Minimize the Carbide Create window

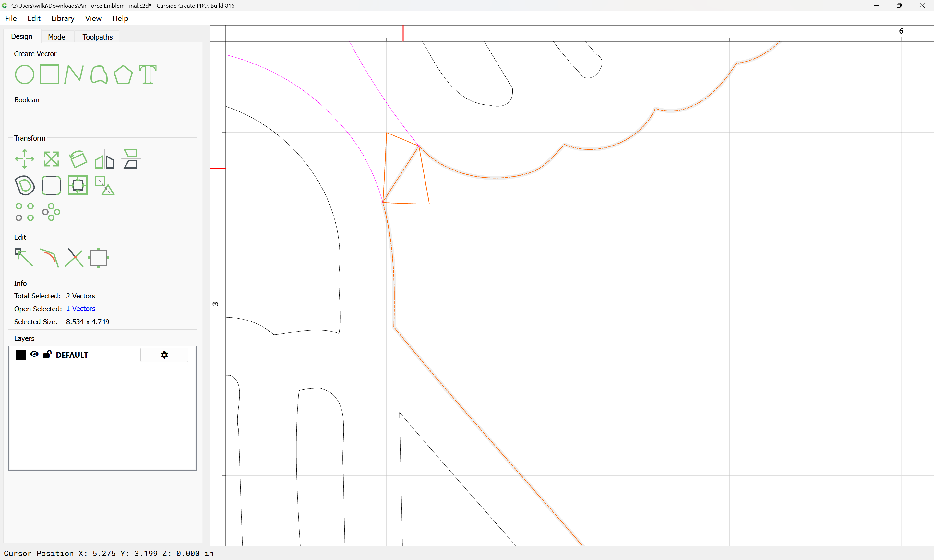click(877, 6)
